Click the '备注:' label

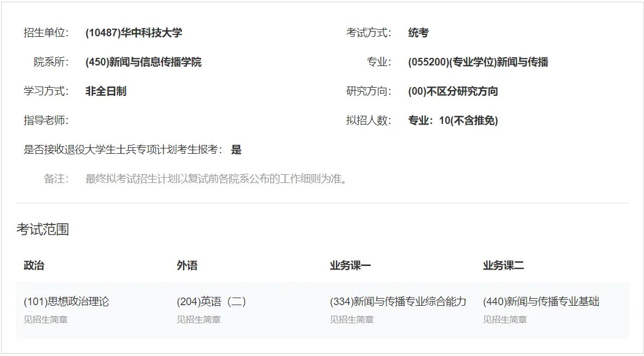point(56,179)
